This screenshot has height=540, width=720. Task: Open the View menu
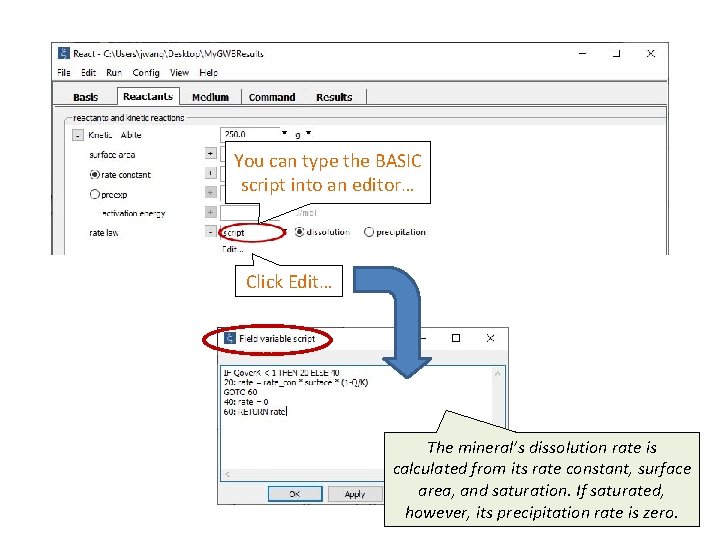tap(180, 73)
